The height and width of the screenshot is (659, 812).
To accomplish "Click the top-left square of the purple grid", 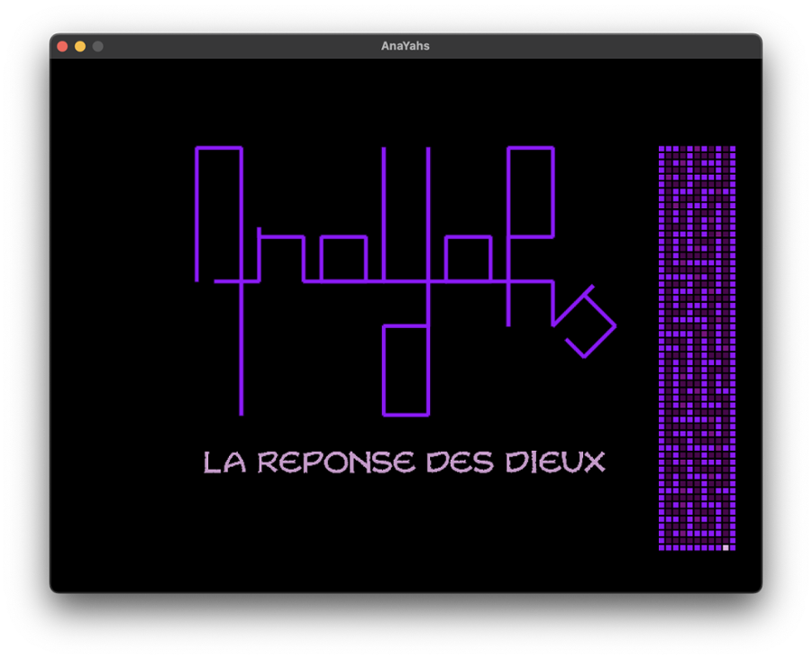I will pos(661,149).
